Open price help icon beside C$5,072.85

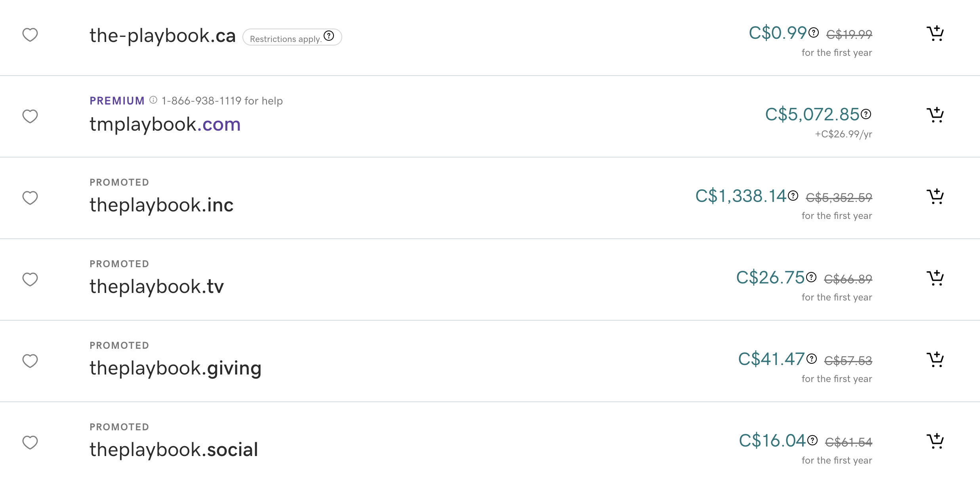(866, 114)
